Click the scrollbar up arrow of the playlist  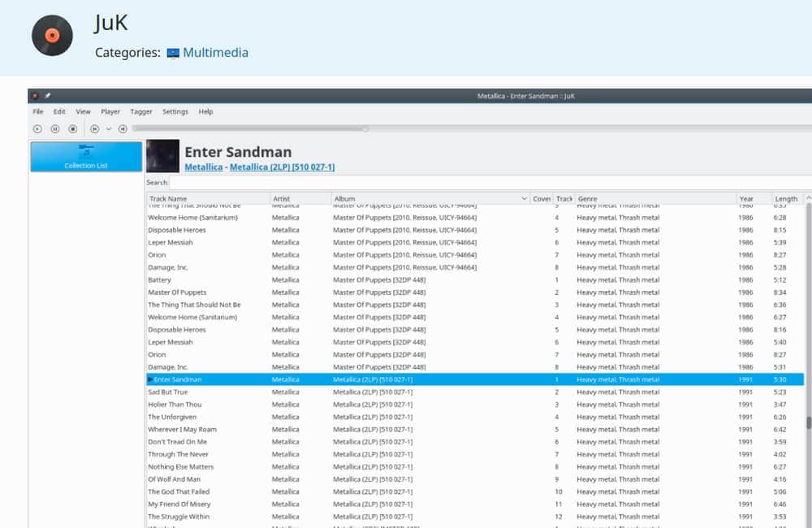click(808, 198)
